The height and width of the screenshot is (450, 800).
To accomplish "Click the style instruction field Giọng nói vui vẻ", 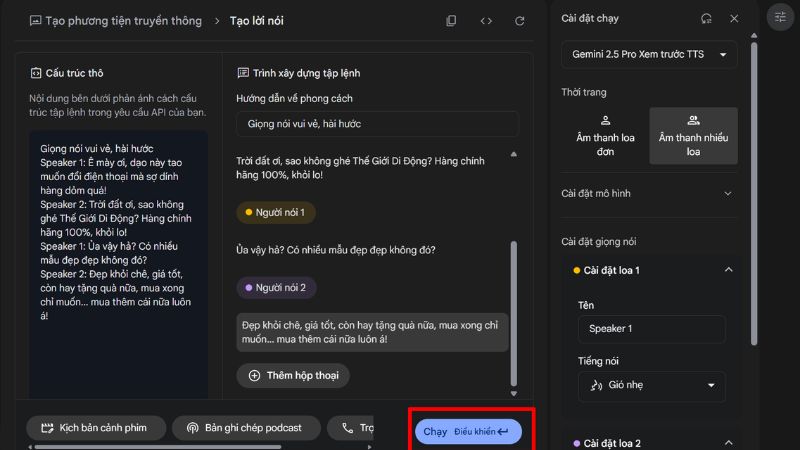I will (x=378, y=124).
